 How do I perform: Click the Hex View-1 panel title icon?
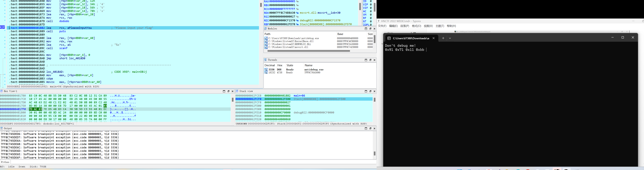pos(1,91)
